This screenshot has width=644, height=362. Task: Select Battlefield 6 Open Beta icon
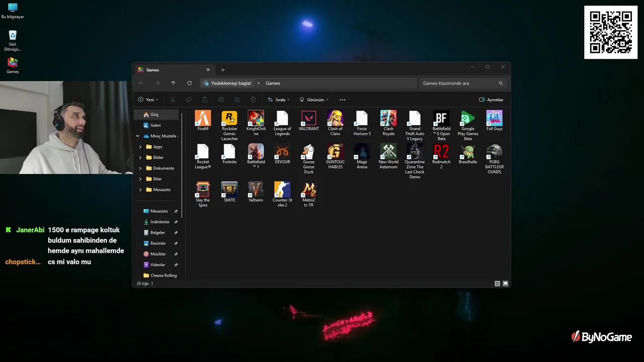pos(441,126)
